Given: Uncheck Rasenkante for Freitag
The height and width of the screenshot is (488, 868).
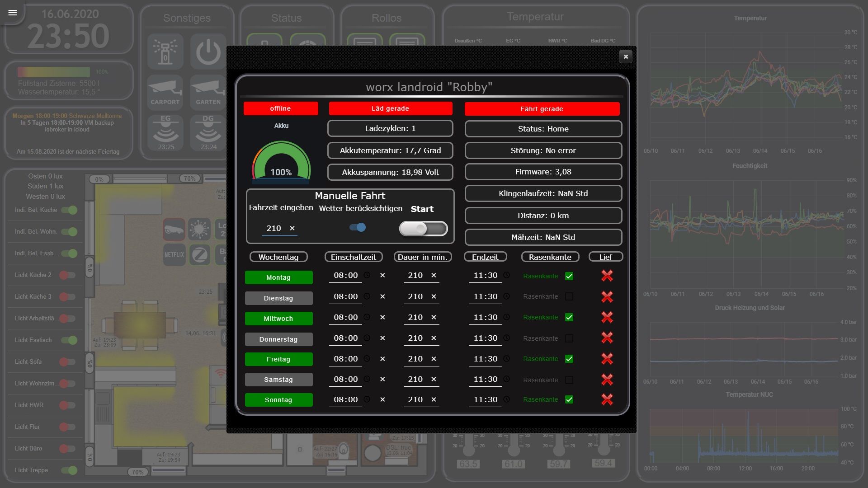Looking at the screenshot, I should click(569, 359).
